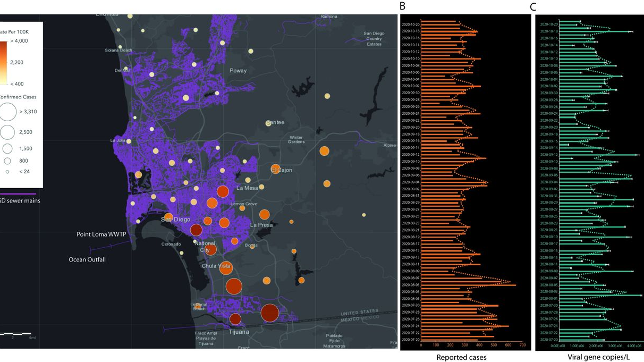Select the dark-red bubble near San Diego

[196, 230]
